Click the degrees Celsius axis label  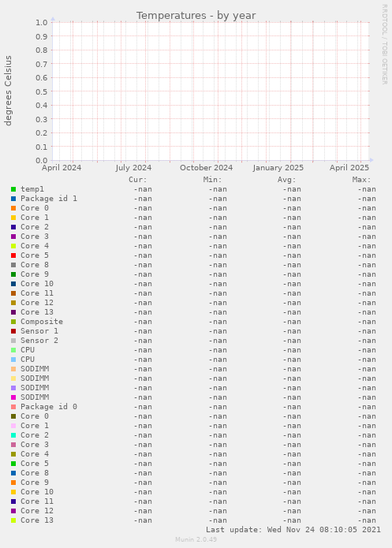tap(8, 90)
